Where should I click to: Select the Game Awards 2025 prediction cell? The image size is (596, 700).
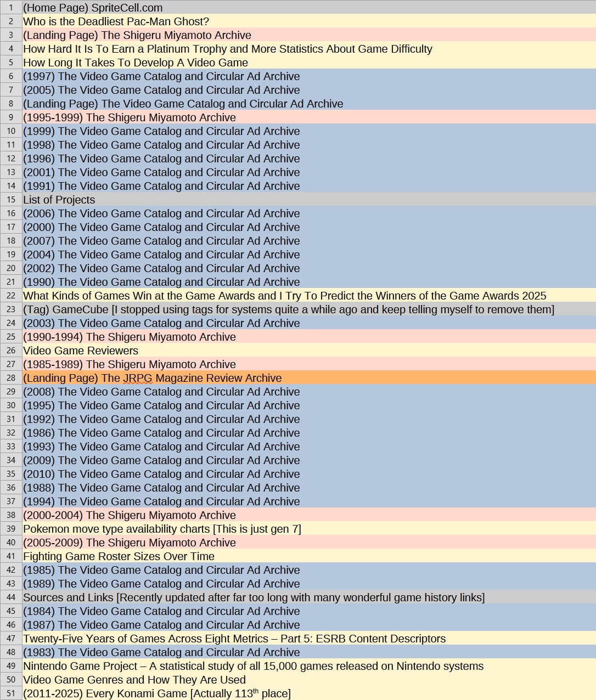(284, 296)
